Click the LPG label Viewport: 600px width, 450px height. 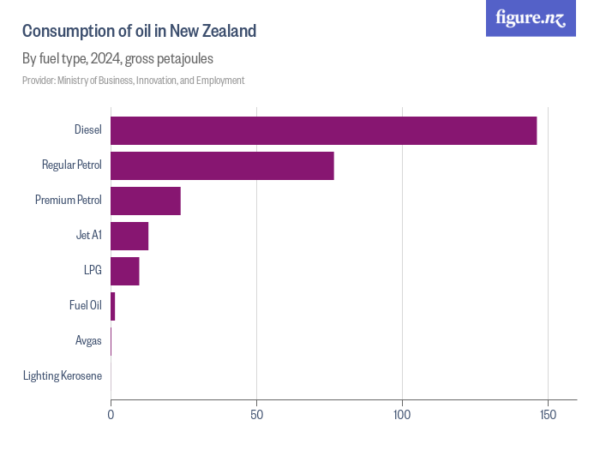93,270
